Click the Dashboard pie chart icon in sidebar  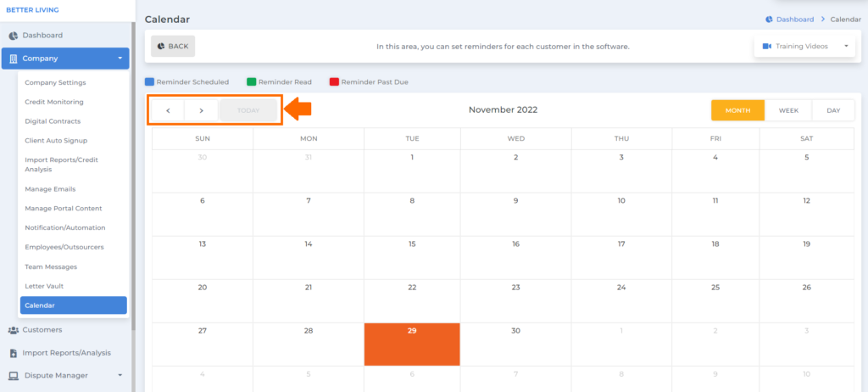pos(14,36)
